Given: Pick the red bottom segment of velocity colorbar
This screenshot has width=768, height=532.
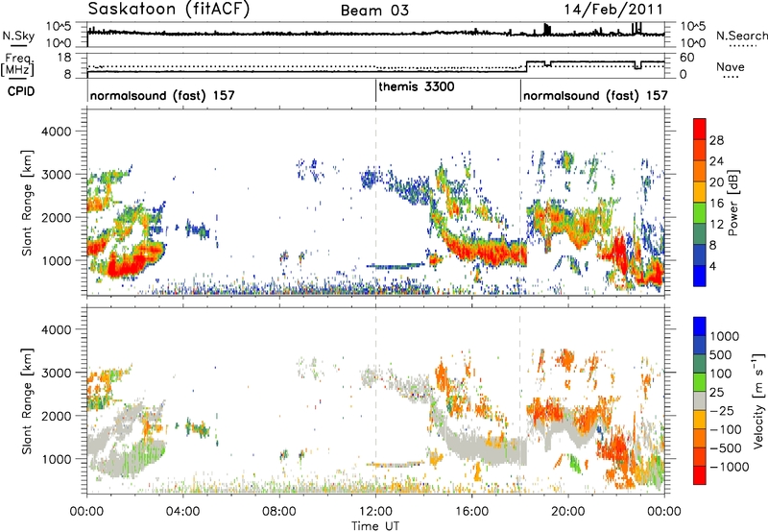Looking at the screenshot, I should [700, 475].
